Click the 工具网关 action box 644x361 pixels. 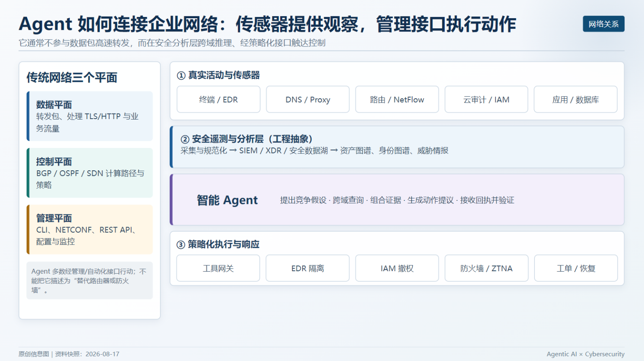coord(218,268)
